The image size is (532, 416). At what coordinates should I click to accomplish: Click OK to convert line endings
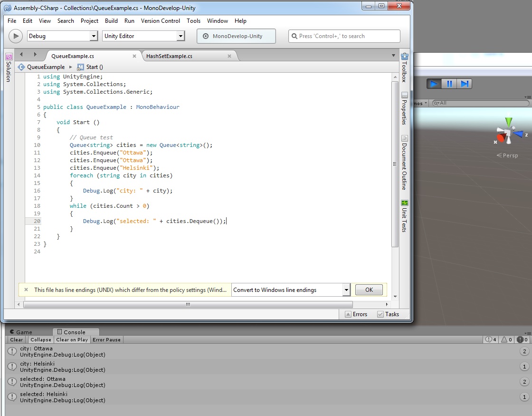[369, 290]
